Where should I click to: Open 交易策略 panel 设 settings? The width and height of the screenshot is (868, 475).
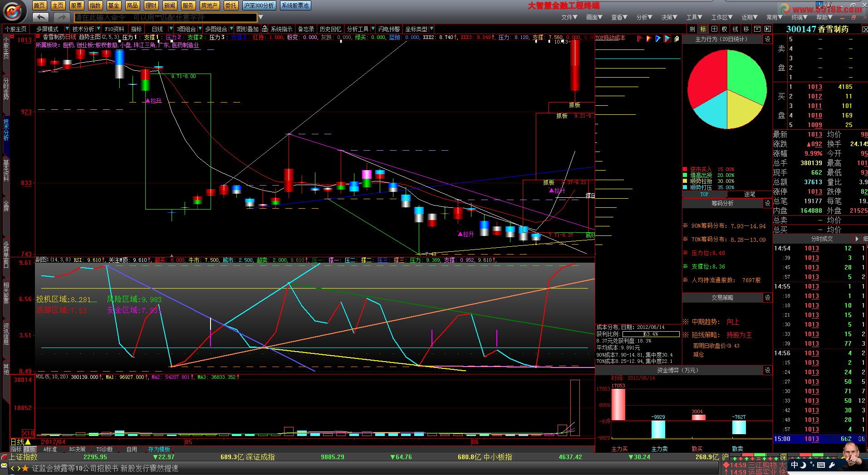click(768, 298)
